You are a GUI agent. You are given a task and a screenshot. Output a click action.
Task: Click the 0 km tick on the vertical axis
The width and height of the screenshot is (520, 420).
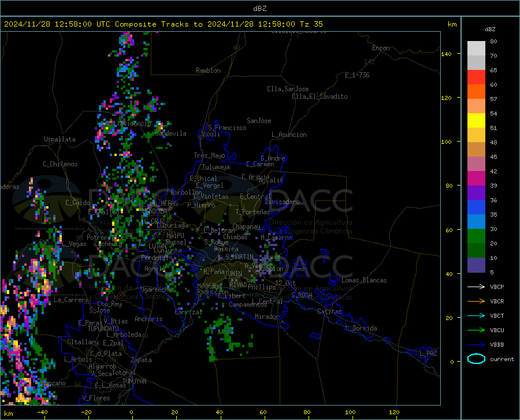(452, 362)
